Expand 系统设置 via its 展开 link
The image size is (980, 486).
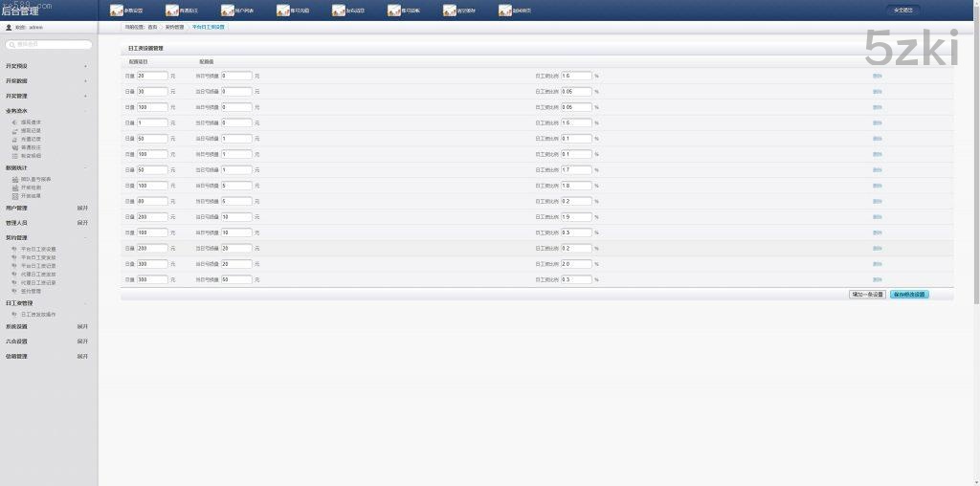tap(82, 326)
